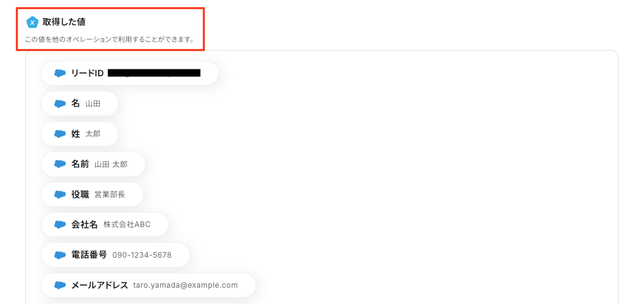The height and width of the screenshot is (304, 644).
Task: Choose the 会社名 株式会社ABC chip
Action: [105, 225]
